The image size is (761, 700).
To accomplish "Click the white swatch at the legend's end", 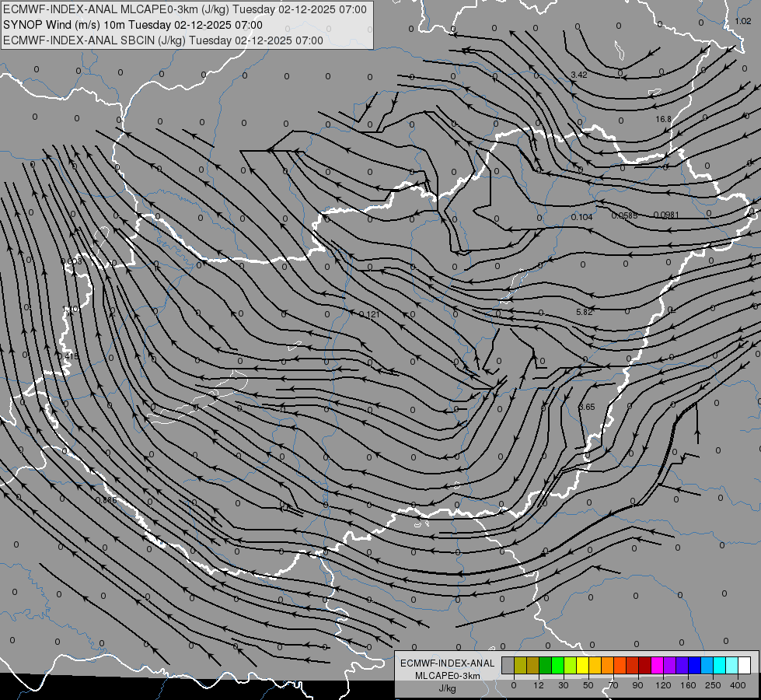I will 744,665.
